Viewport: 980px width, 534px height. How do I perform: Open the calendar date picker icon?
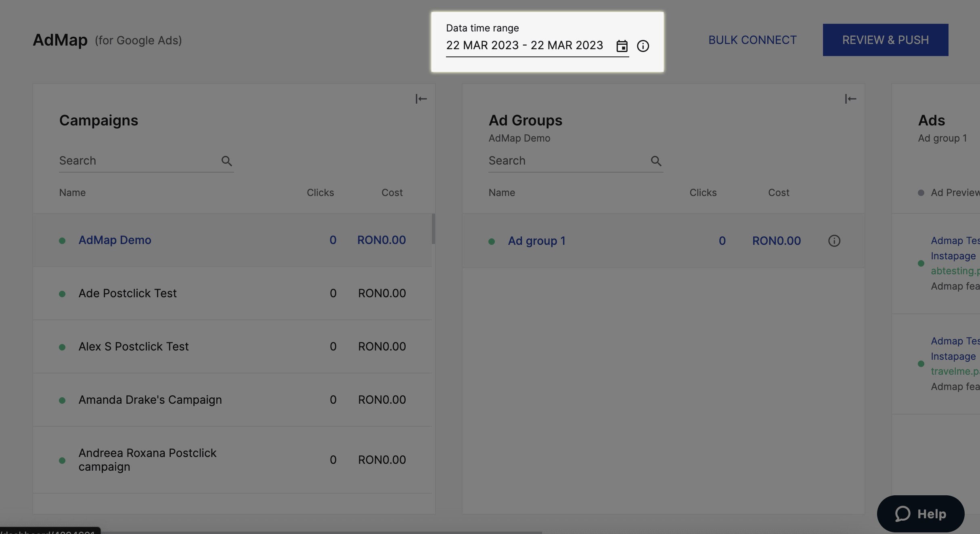622,46
